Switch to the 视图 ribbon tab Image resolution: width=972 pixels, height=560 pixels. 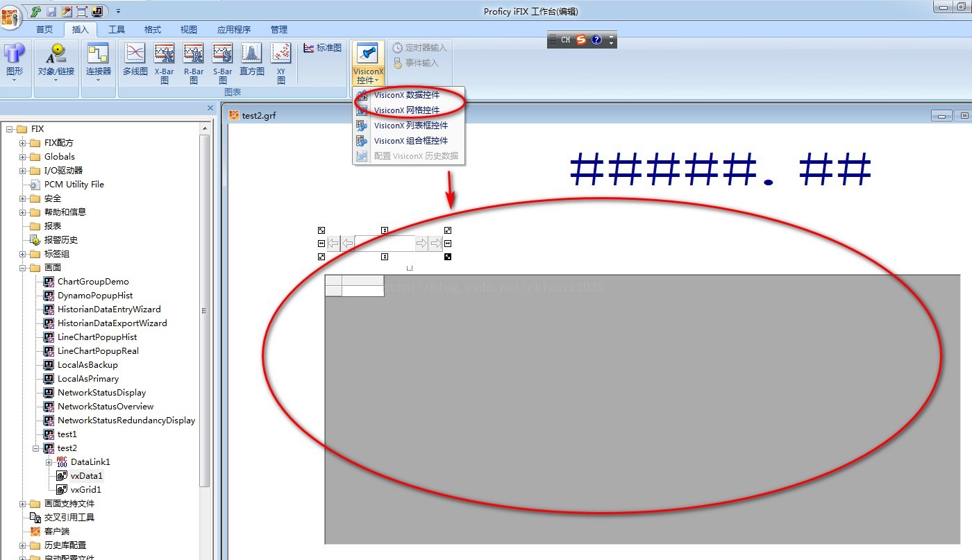tap(189, 29)
